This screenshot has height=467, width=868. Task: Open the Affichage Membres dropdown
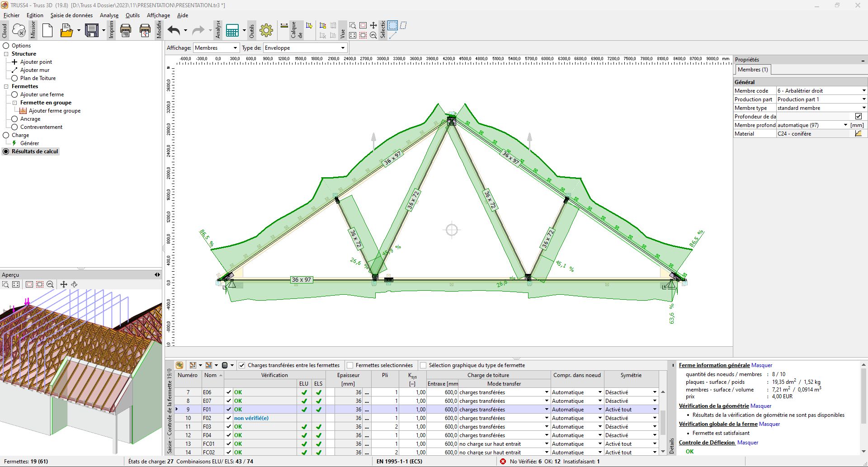click(217, 48)
